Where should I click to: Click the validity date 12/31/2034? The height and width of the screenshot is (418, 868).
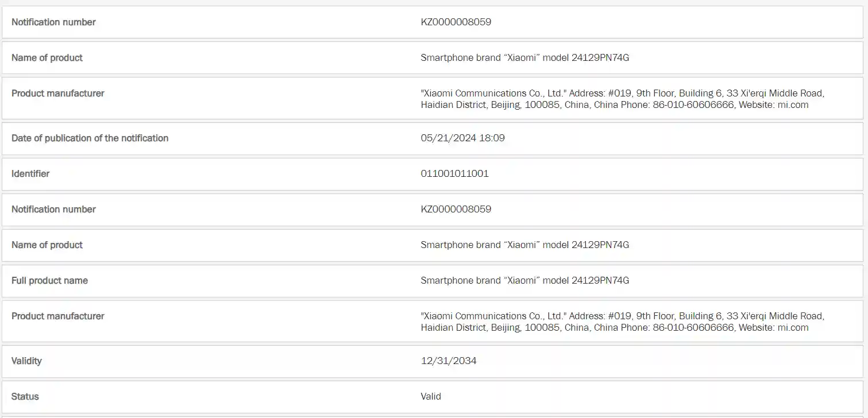(448, 361)
